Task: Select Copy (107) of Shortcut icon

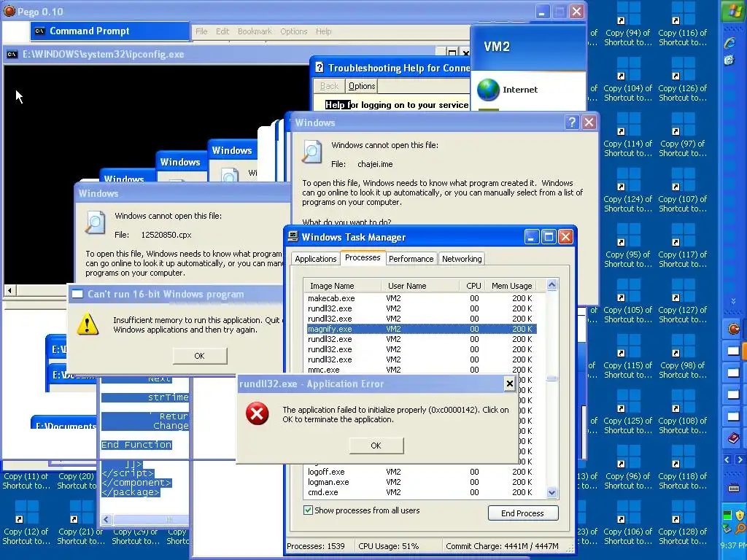Action: 683,191
